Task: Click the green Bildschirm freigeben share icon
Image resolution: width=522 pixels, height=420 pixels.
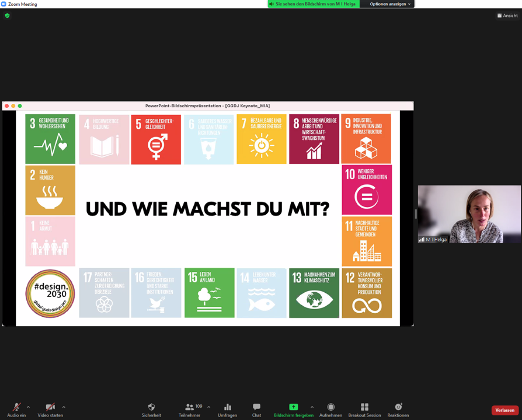Action: pyautogui.click(x=293, y=407)
